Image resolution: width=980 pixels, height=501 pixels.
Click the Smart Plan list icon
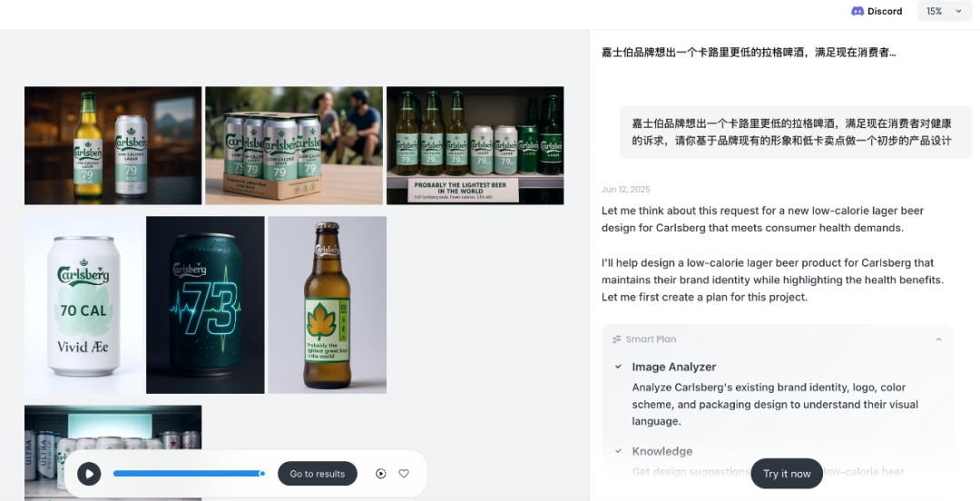(x=616, y=339)
